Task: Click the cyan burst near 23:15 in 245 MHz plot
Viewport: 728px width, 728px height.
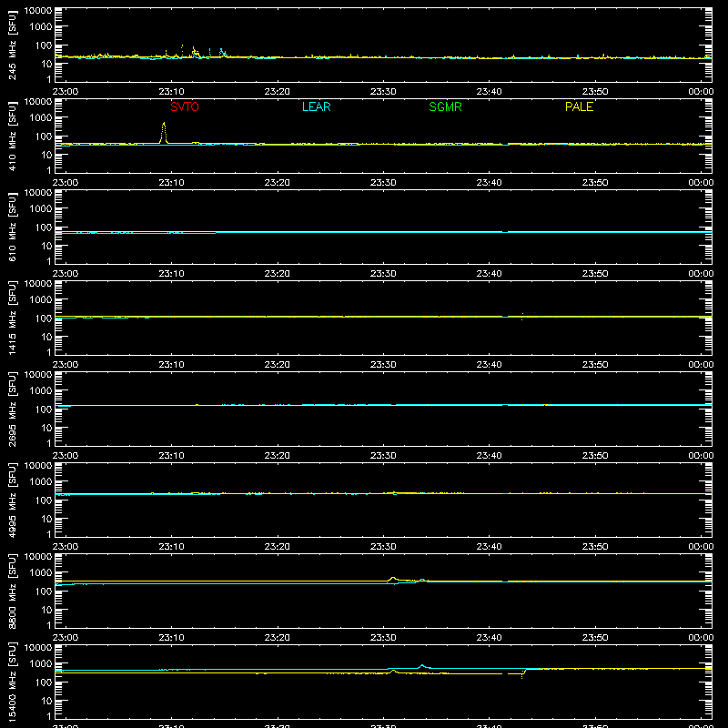Action: pyautogui.click(x=222, y=52)
